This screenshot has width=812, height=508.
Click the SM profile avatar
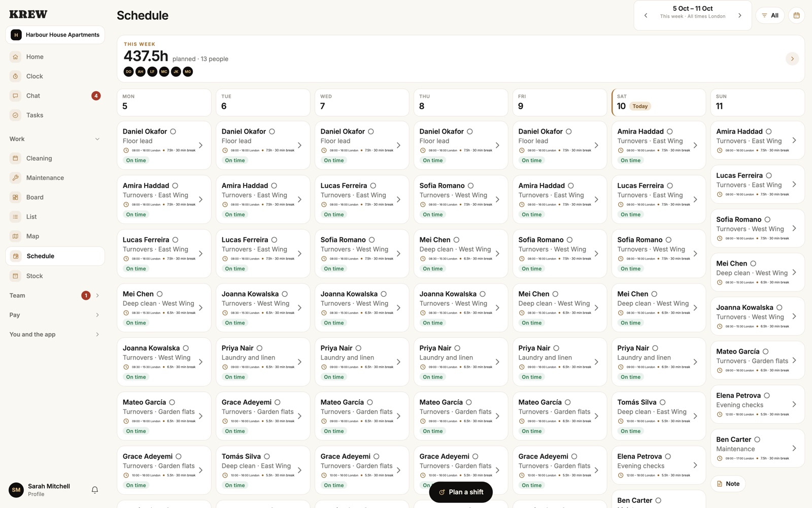coord(16,490)
